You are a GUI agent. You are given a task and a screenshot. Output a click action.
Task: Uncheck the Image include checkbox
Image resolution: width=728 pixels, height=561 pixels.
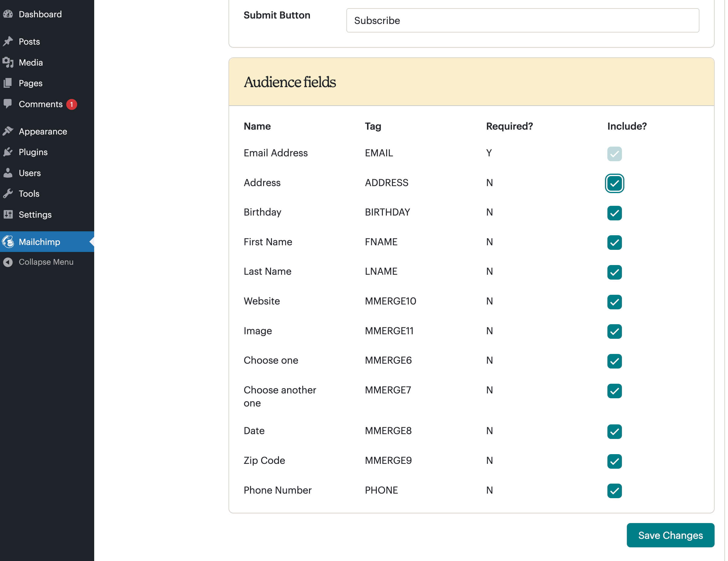pyautogui.click(x=614, y=331)
